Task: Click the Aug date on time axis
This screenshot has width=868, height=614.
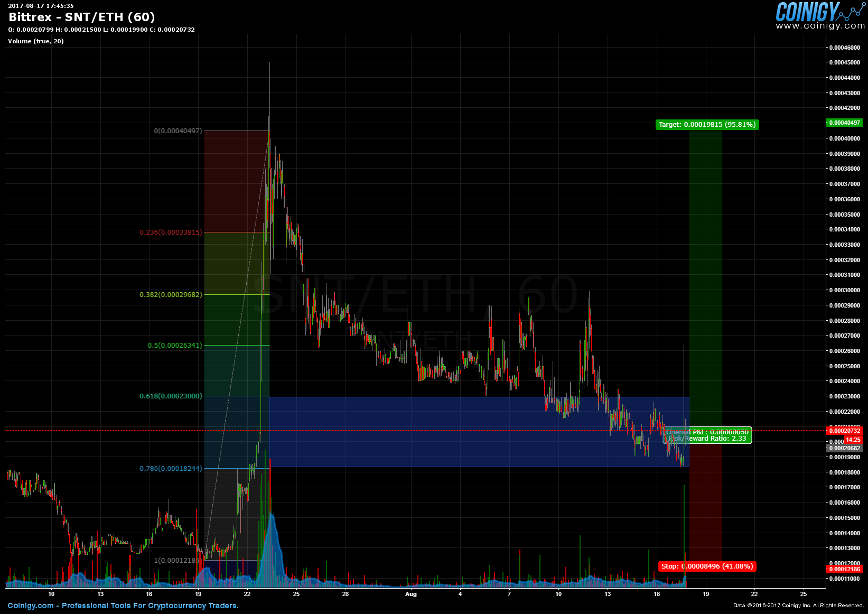Action: click(x=411, y=594)
